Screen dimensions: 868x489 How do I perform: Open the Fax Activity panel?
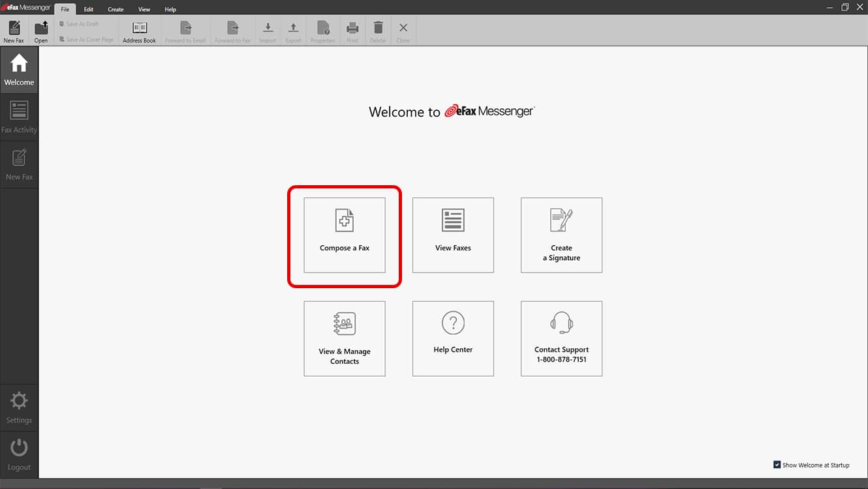19,116
